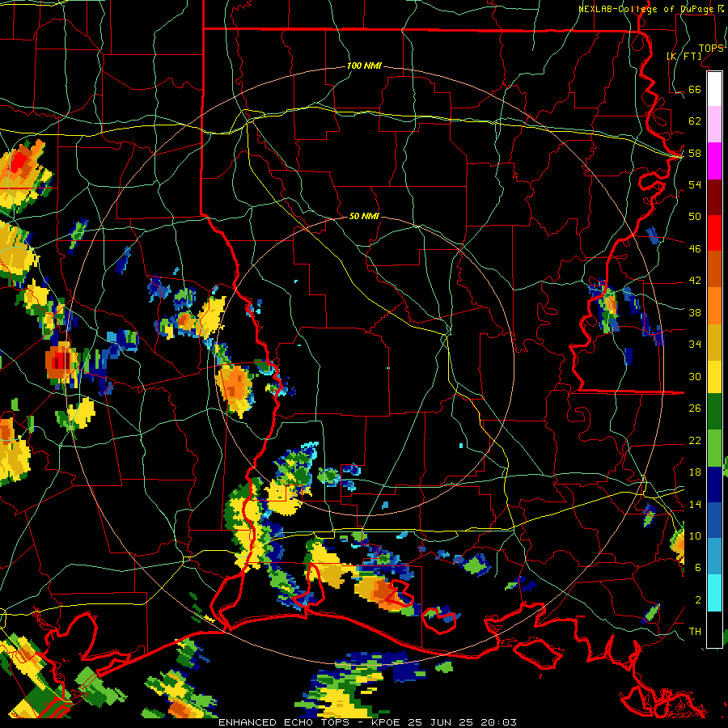Click the "14" legend value
The height and width of the screenshot is (728, 728).
click(695, 504)
